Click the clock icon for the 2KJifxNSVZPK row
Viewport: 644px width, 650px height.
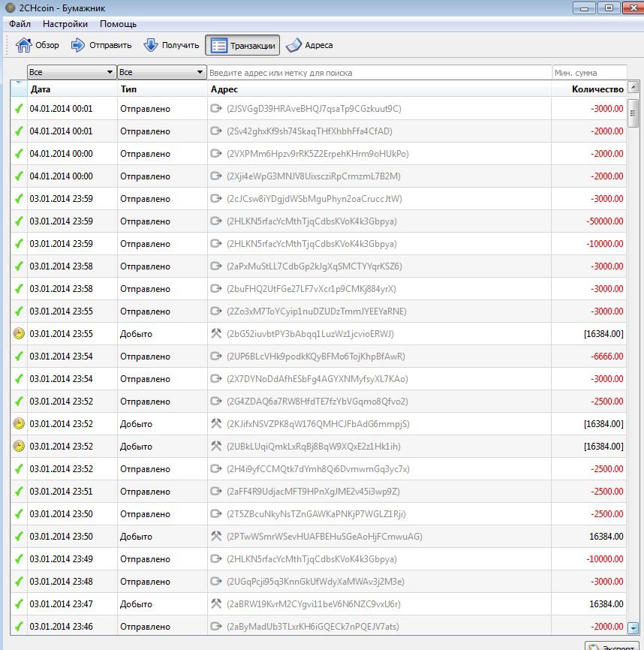[x=19, y=423]
